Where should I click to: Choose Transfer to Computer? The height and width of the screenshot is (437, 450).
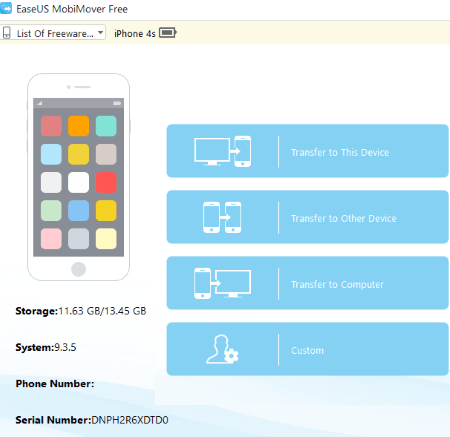click(x=307, y=283)
